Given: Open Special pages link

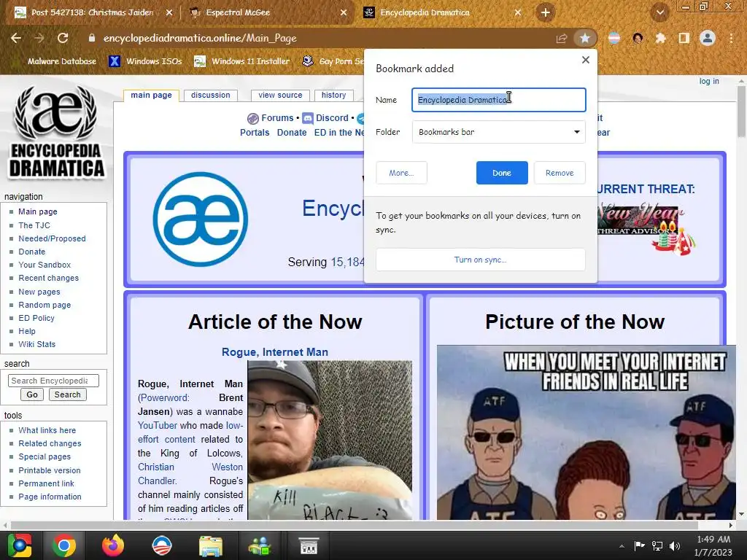Looking at the screenshot, I should [44, 456].
